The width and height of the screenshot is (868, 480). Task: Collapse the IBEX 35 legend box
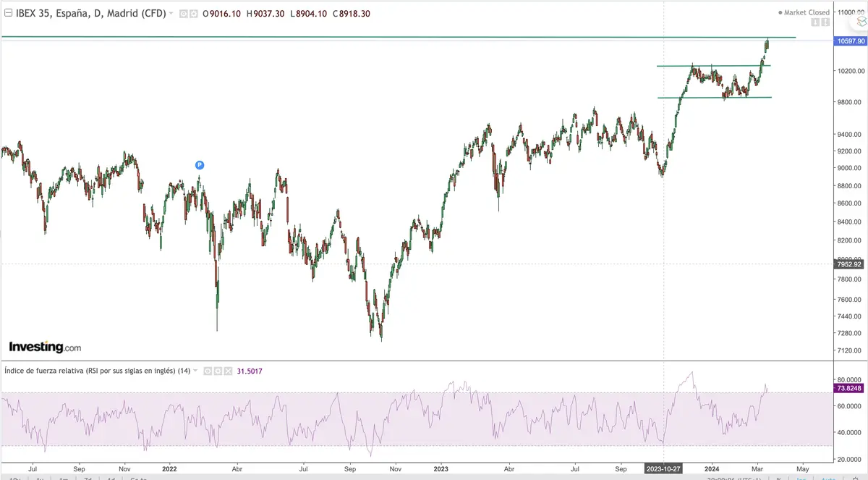coord(8,13)
